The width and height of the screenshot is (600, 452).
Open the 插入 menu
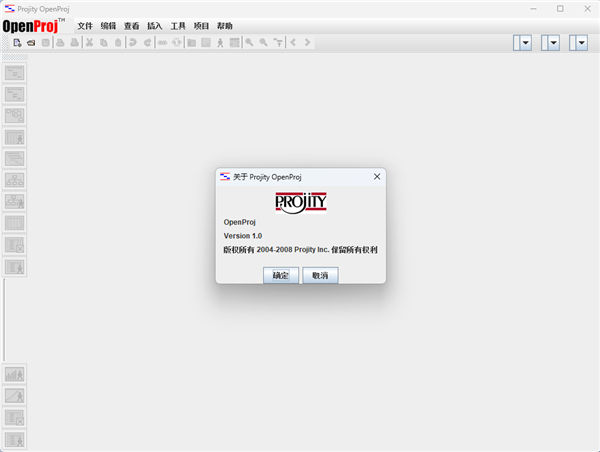pyautogui.click(x=155, y=26)
